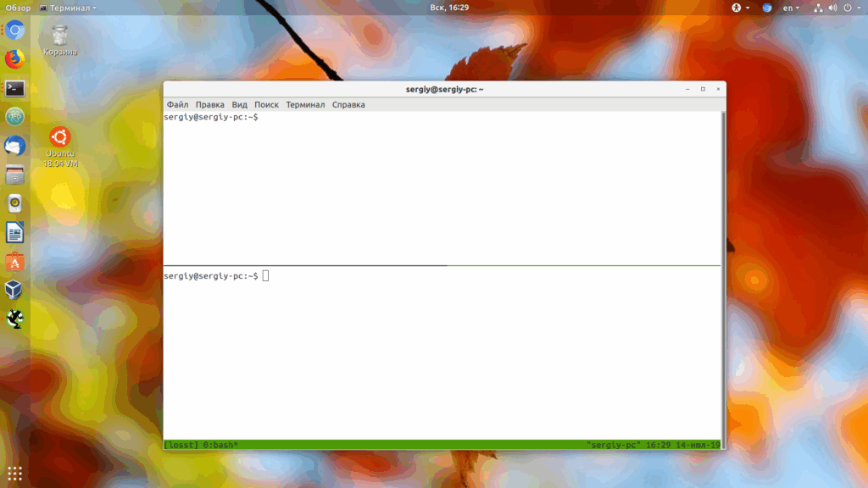
Task: Click the blue round tray indicator icon
Action: coord(766,8)
